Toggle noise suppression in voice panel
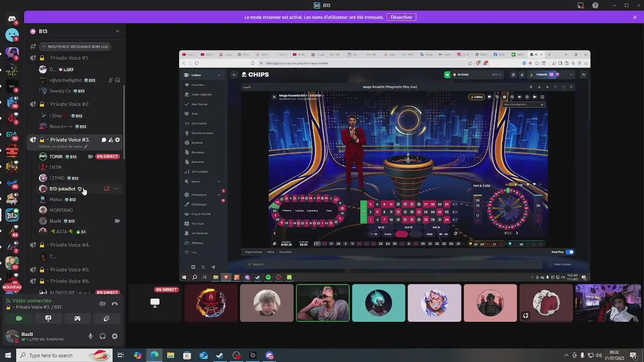 click(x=103, y=304)
